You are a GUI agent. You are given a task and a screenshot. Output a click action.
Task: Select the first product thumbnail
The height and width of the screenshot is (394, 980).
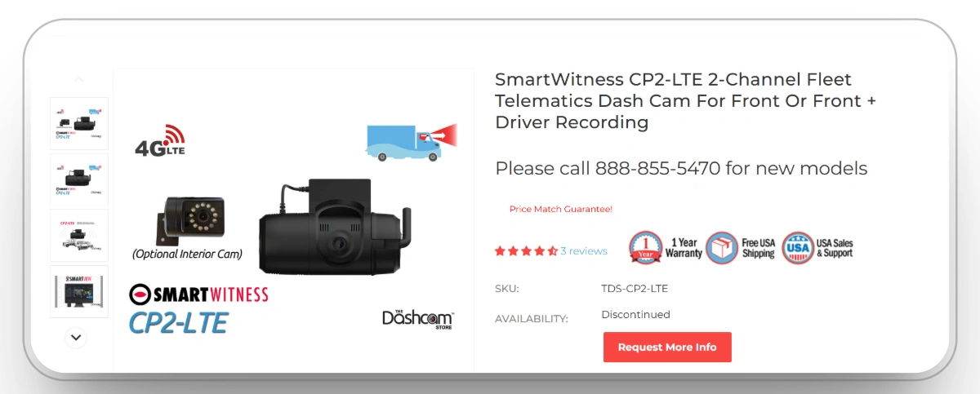point(79,123)
